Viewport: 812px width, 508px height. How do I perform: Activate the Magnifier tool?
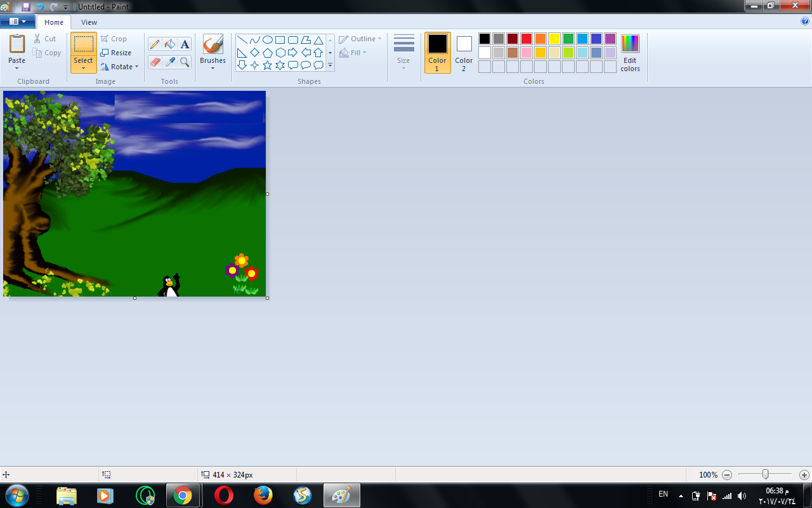tap(185, 62)
